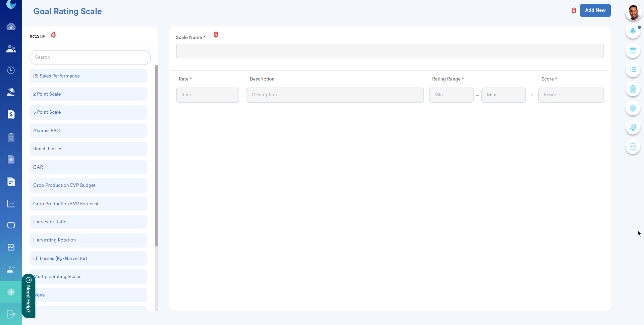Select the Multiple Rating Scales item
644x325 pixels.
pos(88,277)
